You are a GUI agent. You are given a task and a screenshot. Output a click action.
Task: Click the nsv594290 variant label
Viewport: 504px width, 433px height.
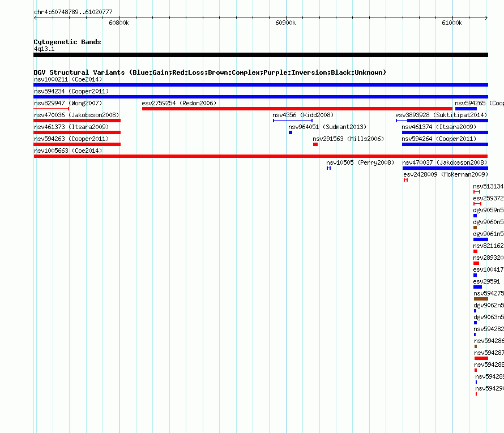click(x=489, y=388)
